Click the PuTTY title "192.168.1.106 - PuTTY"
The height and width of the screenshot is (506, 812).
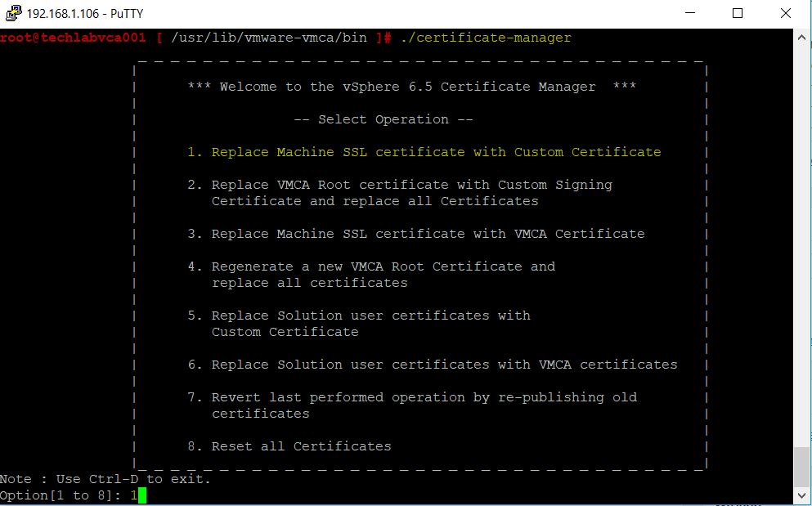[84, 13]
